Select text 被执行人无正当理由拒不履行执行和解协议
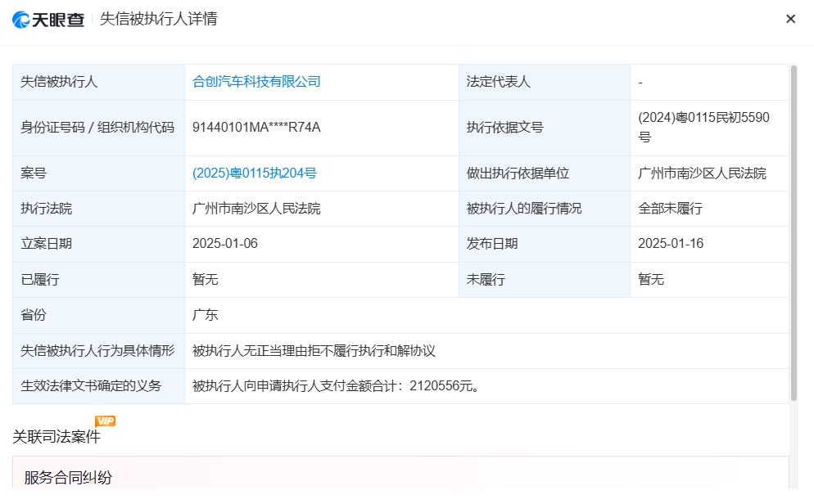This screenshot has height=504, width=814. (314, 350)
